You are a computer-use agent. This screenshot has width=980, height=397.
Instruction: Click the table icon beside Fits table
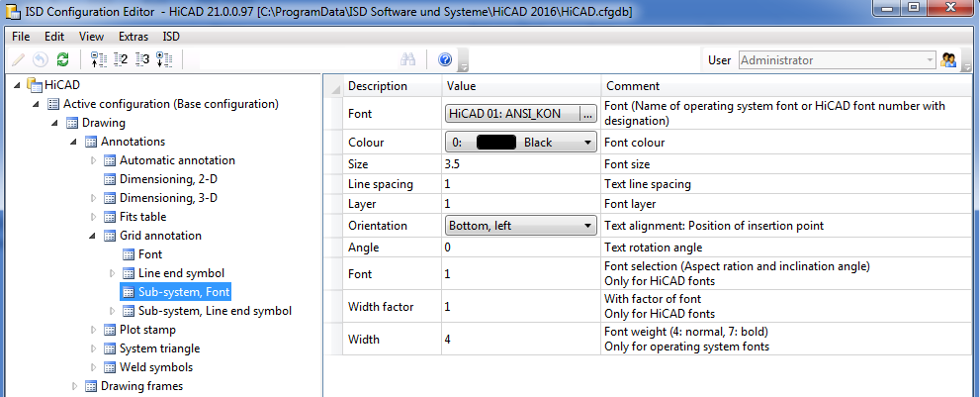click(x=110, y=217)
